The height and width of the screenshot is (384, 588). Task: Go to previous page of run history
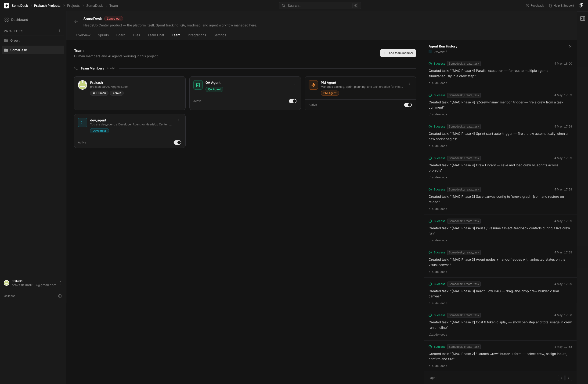(561, 378)
